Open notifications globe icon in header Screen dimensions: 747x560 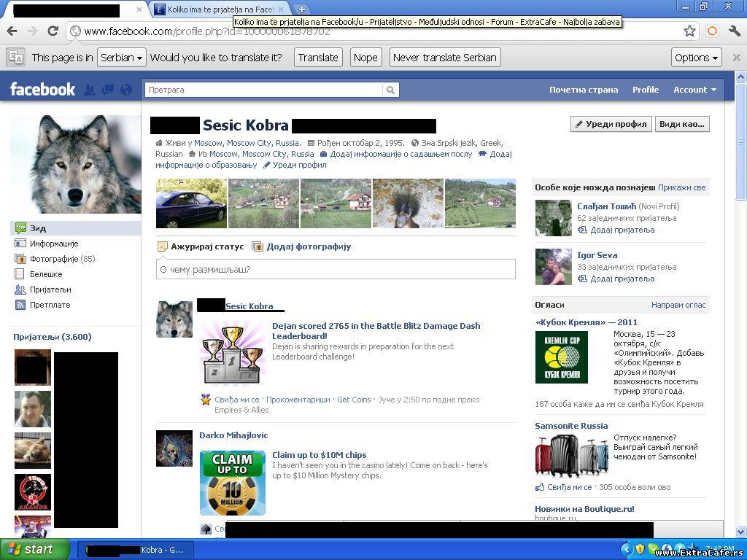pyautogui.click(x=125, y=90)
